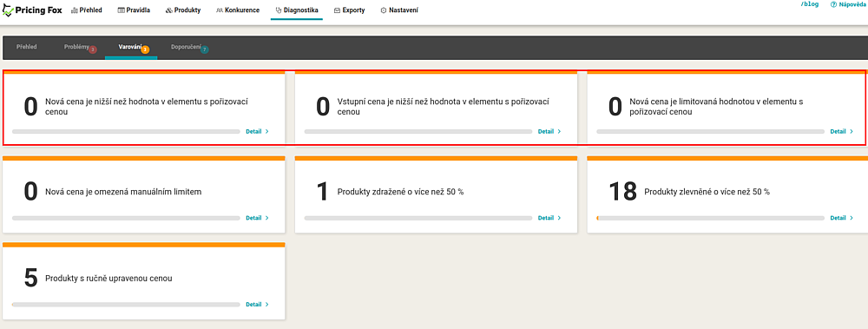Click the red badge on Problémy
Screen dimensions: 868x329
point(93,49)
